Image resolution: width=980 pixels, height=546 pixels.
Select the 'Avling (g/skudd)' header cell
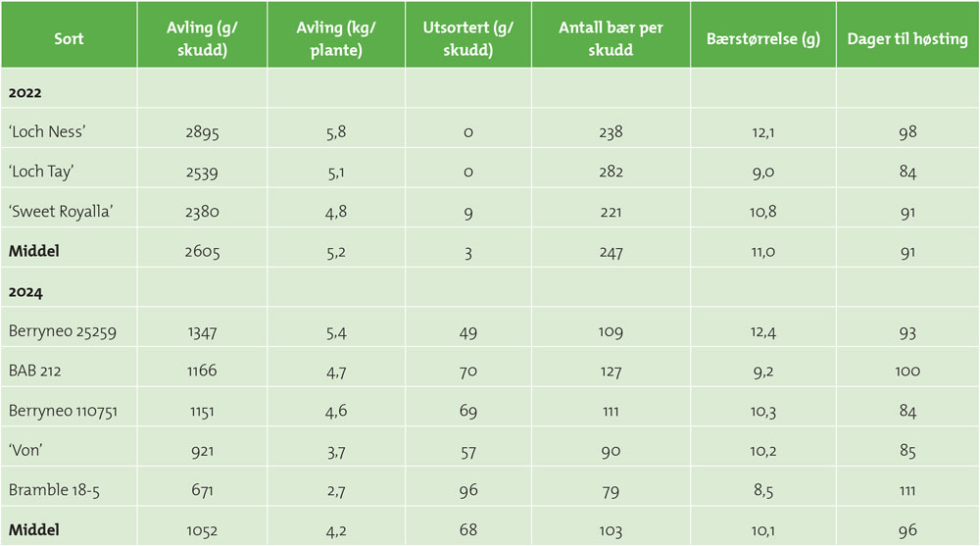click(x=203, y=39)
